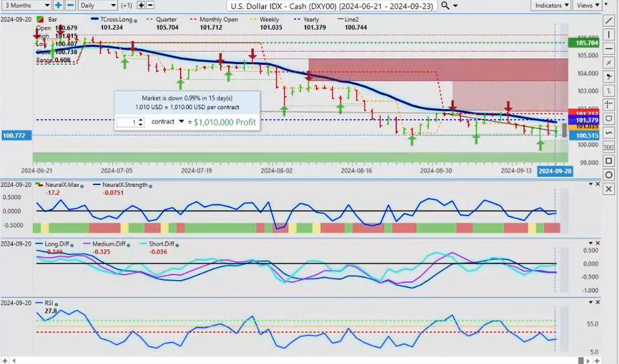This screenshot has width=619, height=364.
Task: Select the circle drawing tool
Action: point(609,175)
